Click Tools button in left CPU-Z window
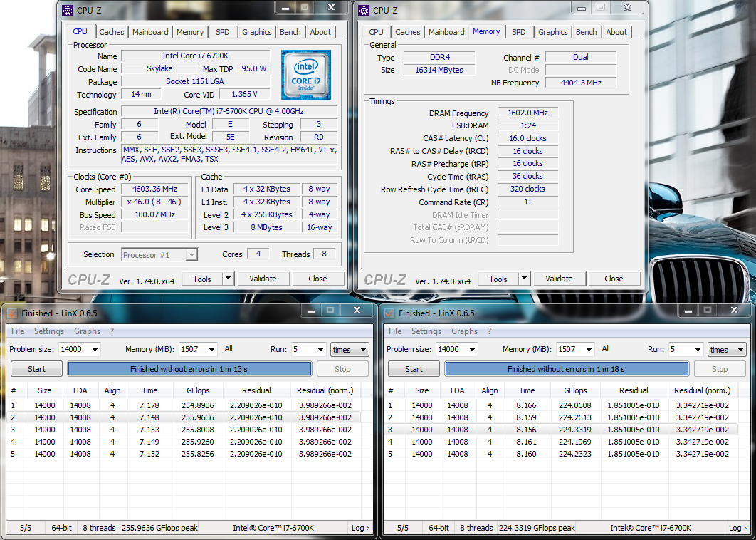This screenshot has width=756, height=540. [202, 279]
